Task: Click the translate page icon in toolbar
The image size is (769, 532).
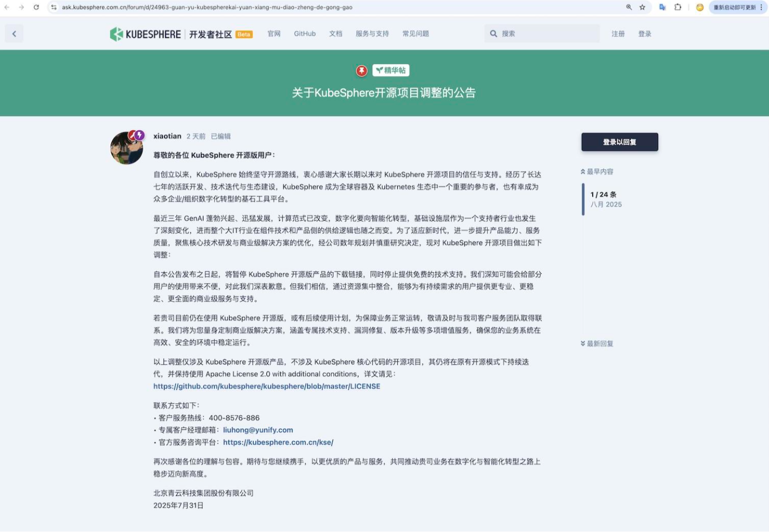Action: click(662, 7)
